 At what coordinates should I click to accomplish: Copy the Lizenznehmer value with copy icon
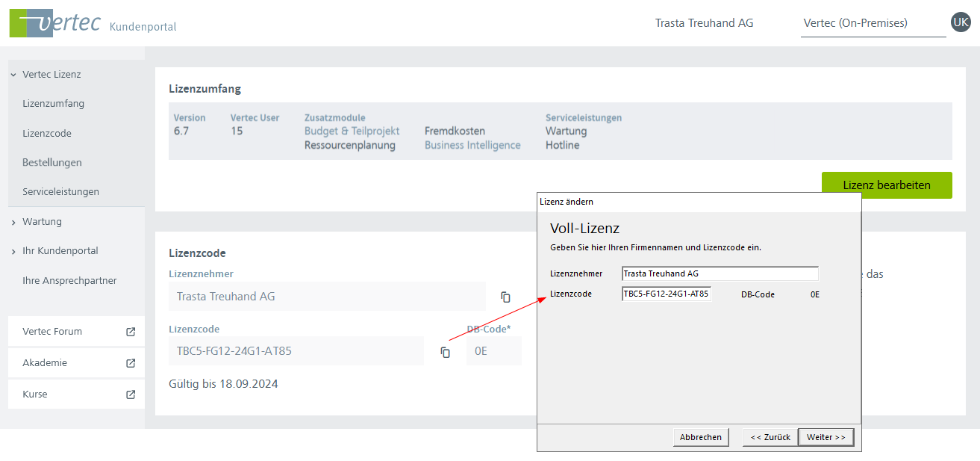(505, 297)
